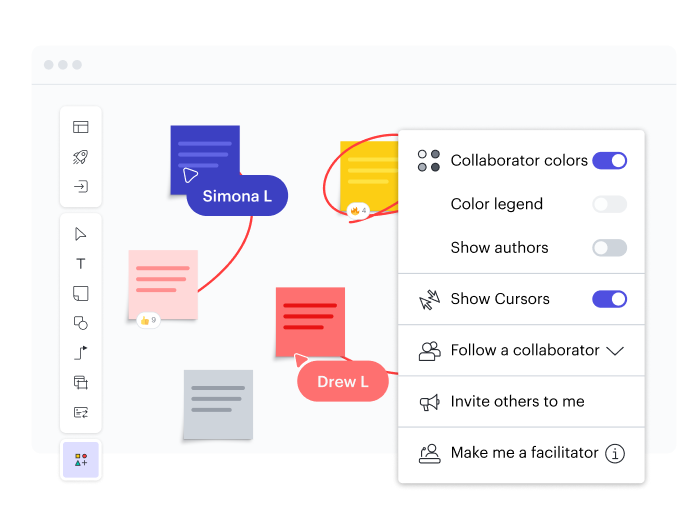Choose Invite others to me
Image resolution: width=680 pixels, height=510 pixels.
517,402
